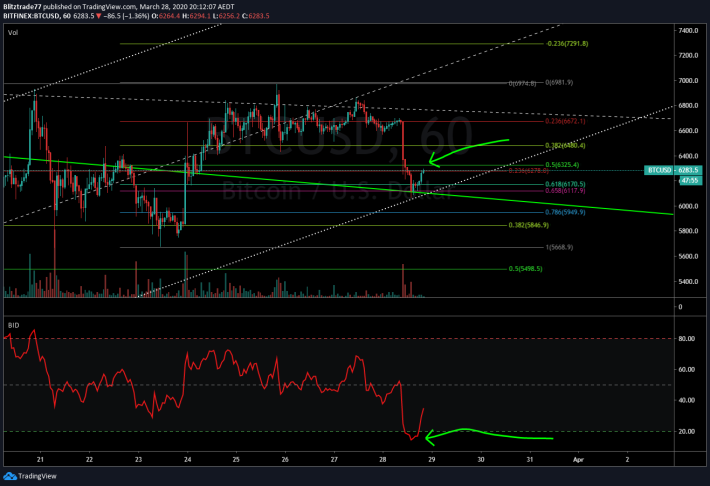Click the BTCUSD 6283.5 current price tag
This screenshot has height=486, width=710.
pyautogui.click(x=673, y=170)
